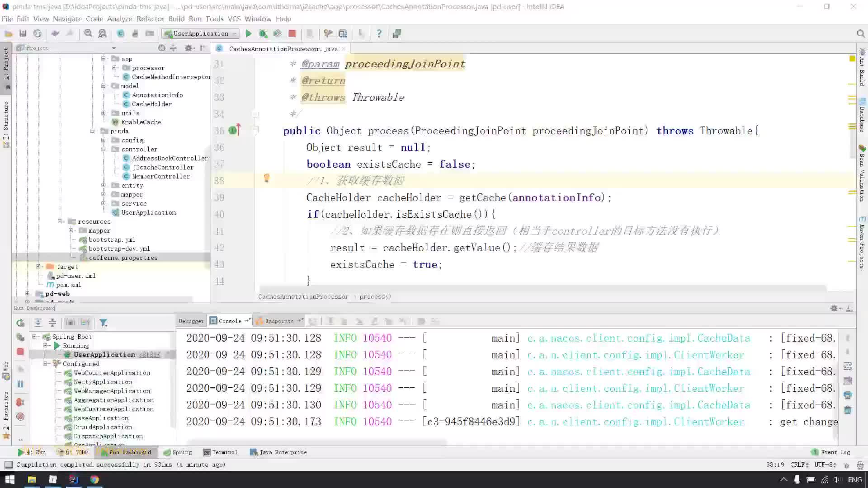Select UserApplication in the Running list
Screen dimensions: 868x488
[104, 355]
